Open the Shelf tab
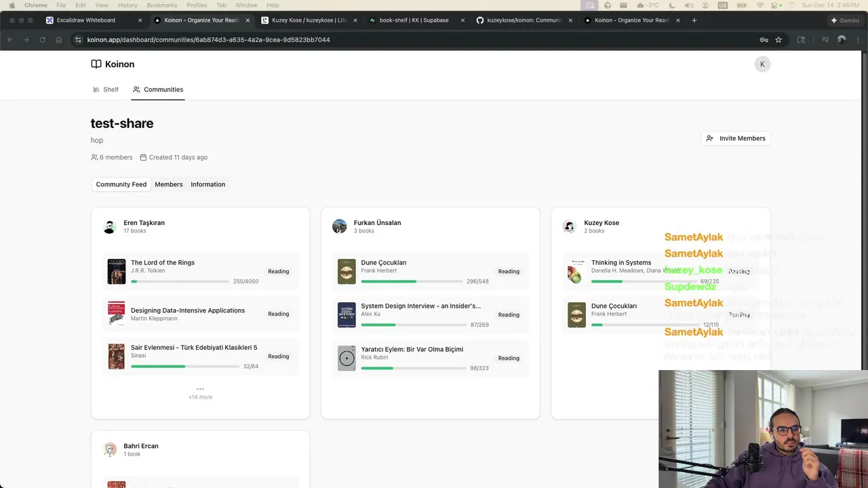868x488 pixels. pos(106,89)
